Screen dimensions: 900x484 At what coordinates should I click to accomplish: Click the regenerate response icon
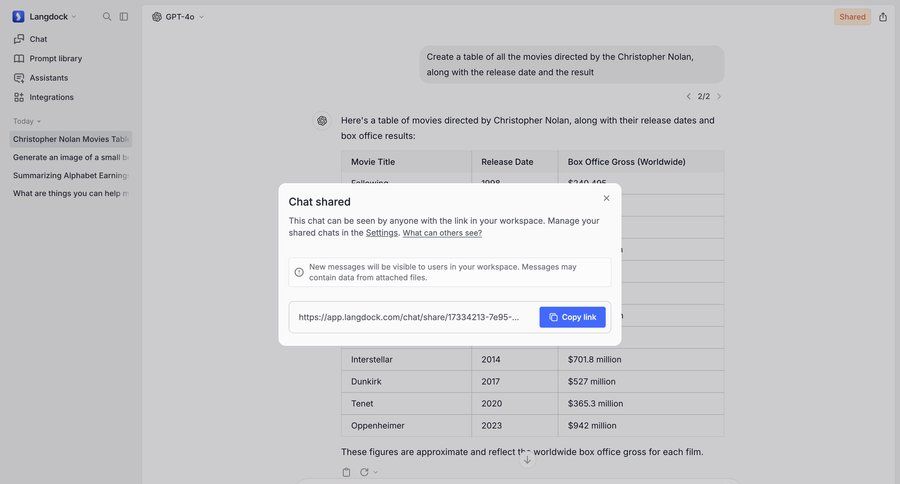pos(364,472)
